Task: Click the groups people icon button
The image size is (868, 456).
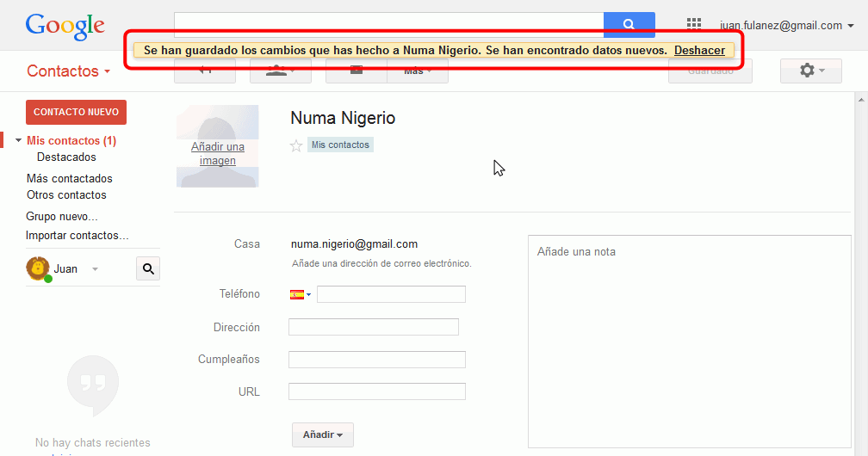Action: (280, 71)
